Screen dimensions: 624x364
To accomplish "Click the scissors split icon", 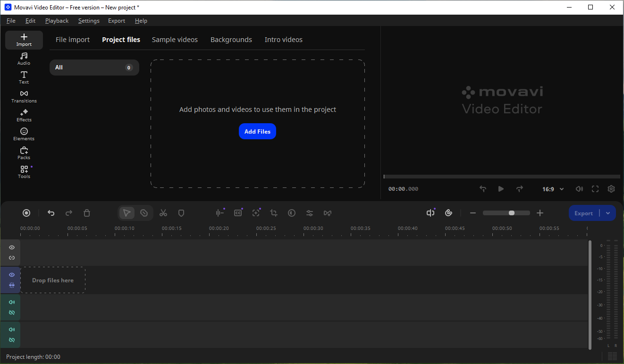I will click(x=163, y=213).
